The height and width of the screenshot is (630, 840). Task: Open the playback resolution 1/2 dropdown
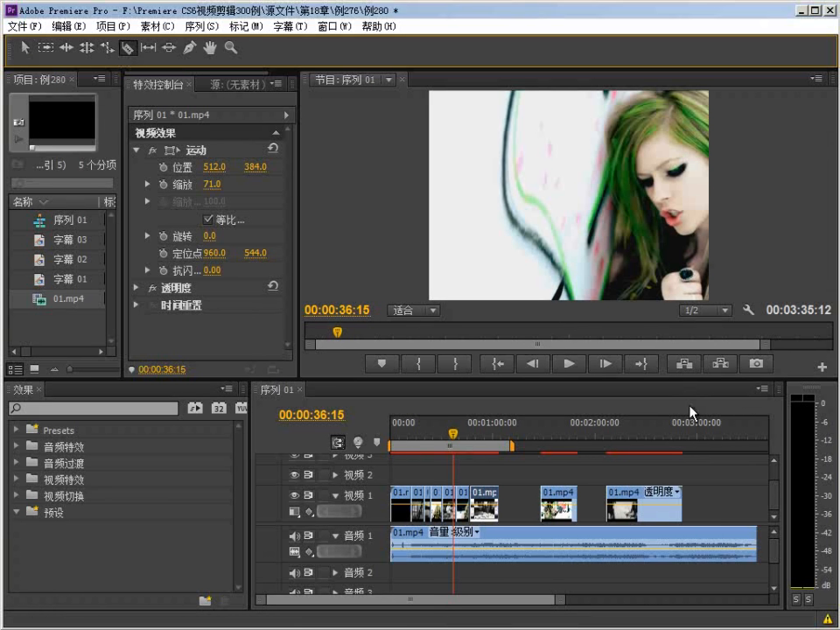click(x=705, y=310)
